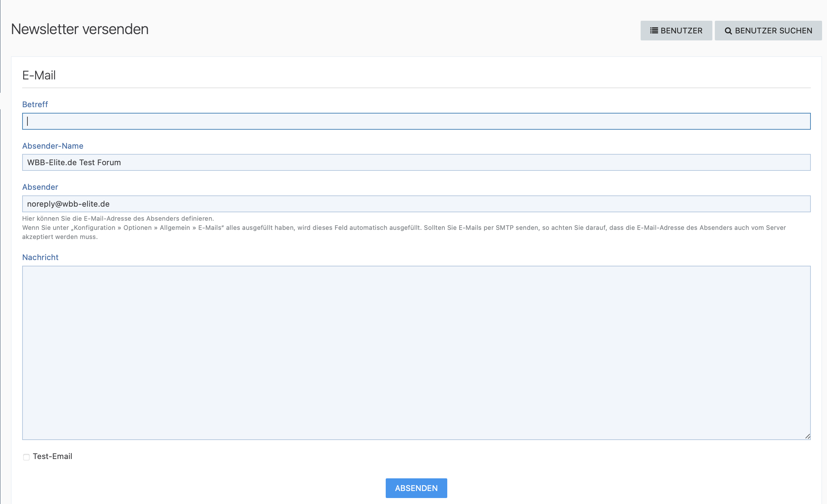Screen dimensions: 827x504
Task: Grab the Nachricht textarea resize handle
Action: [x=807, y=436]
